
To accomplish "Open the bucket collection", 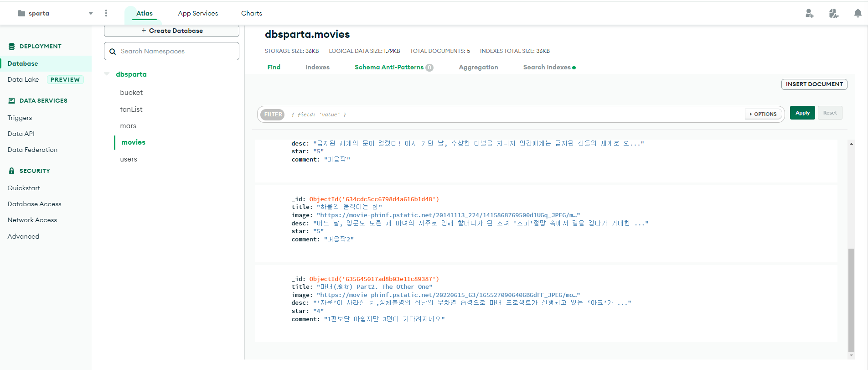I will (131, 93).
